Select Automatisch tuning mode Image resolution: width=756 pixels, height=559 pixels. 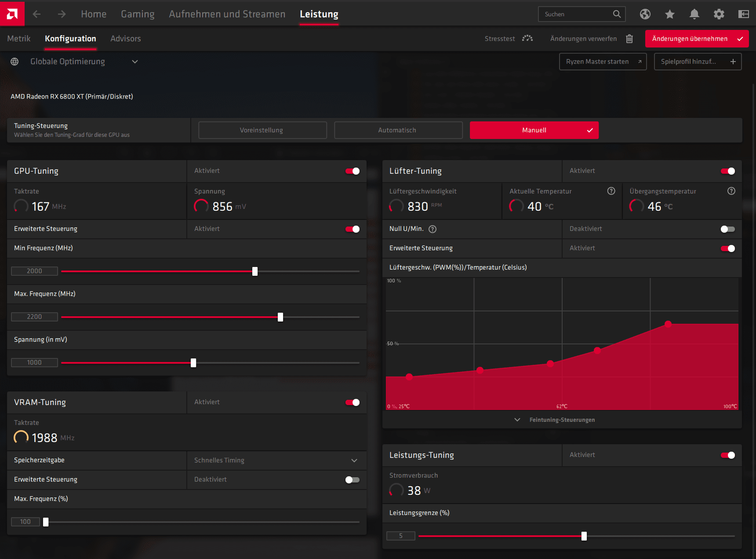pyautogui.click(x=398, y=130)
